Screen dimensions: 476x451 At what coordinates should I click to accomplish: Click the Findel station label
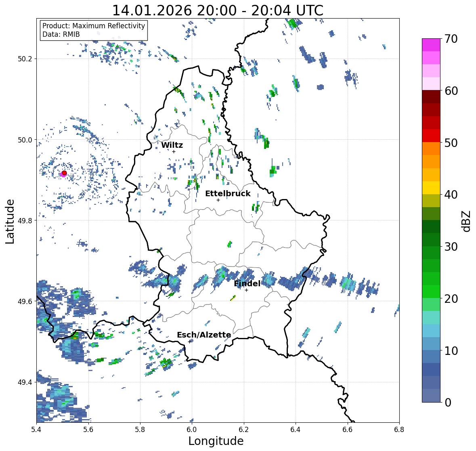[x=247, y=283]
